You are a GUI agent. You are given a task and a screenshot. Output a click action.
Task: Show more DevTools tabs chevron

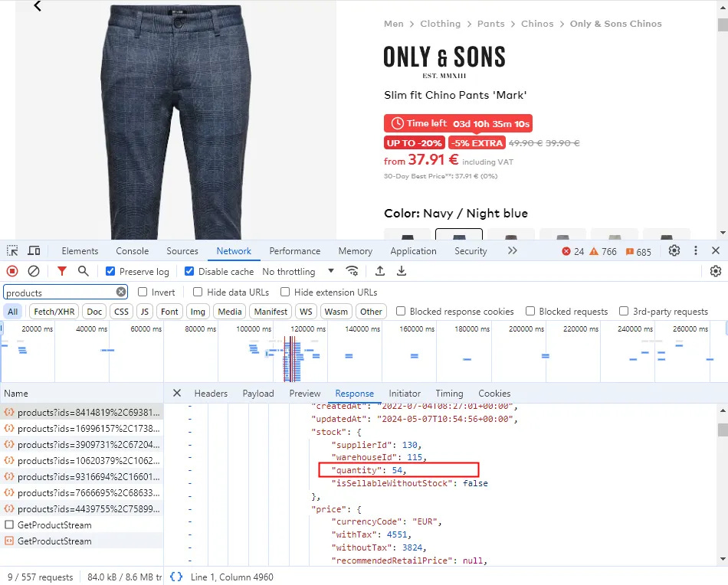(x=512, y=251)
